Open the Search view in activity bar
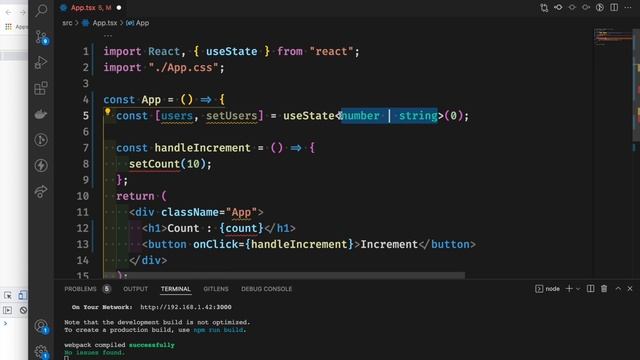640x360 pixels. pyautogui.click(x=41, y=11)
